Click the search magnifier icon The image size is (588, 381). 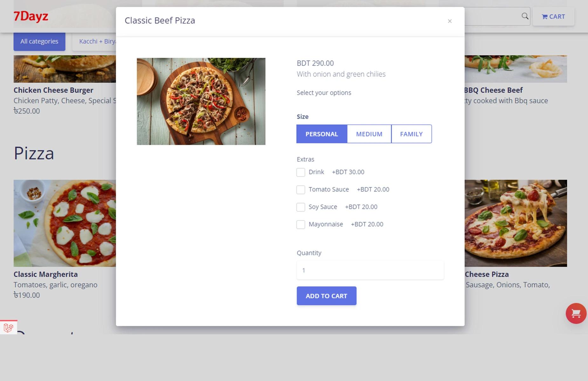[525, 16]
